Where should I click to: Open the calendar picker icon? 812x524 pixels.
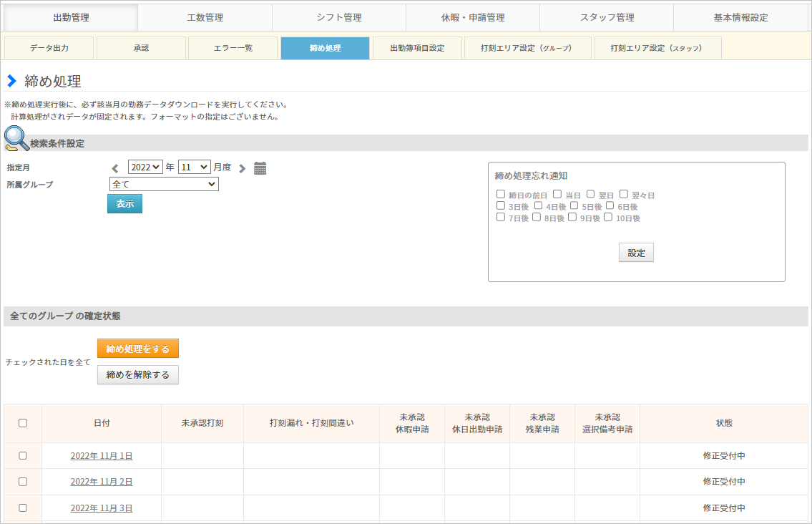260,168
